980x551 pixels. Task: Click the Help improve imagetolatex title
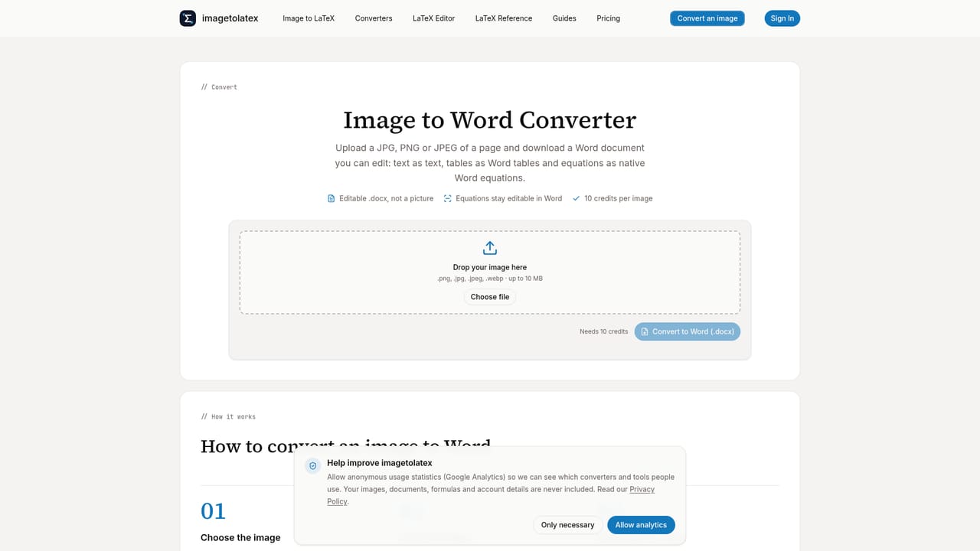point(380,463)
